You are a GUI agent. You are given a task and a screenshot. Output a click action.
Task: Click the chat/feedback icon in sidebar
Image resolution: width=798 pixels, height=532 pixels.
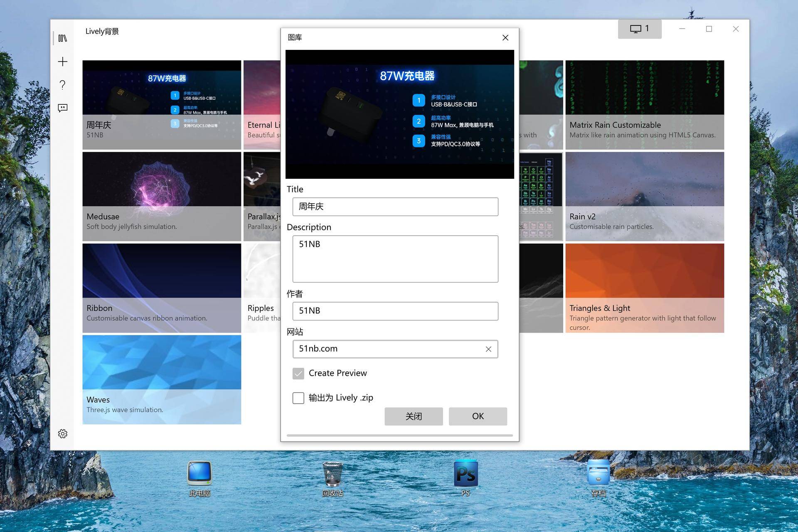(x=62, y=108)
